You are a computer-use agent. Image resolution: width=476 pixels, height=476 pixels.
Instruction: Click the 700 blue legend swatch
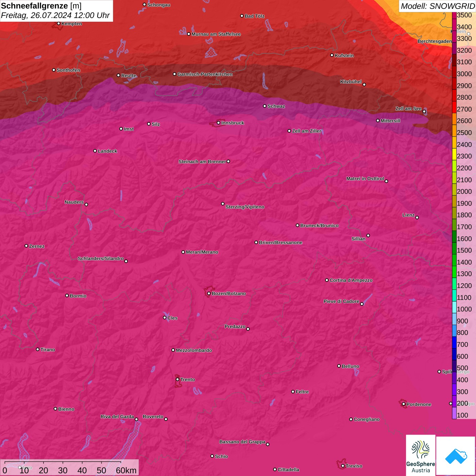click(x=454, y=342)
